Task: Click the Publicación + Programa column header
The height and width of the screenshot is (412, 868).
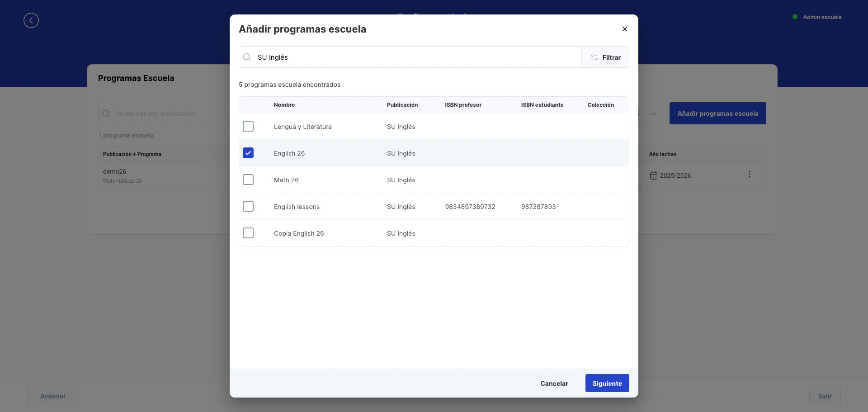Action: click(132, 154)
